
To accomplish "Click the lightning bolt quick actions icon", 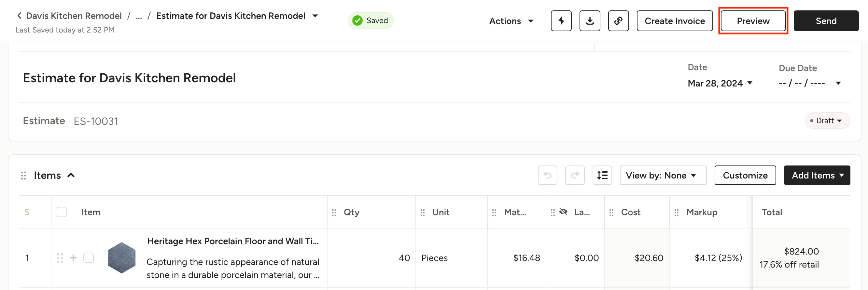I will click(x=561, y=21).
